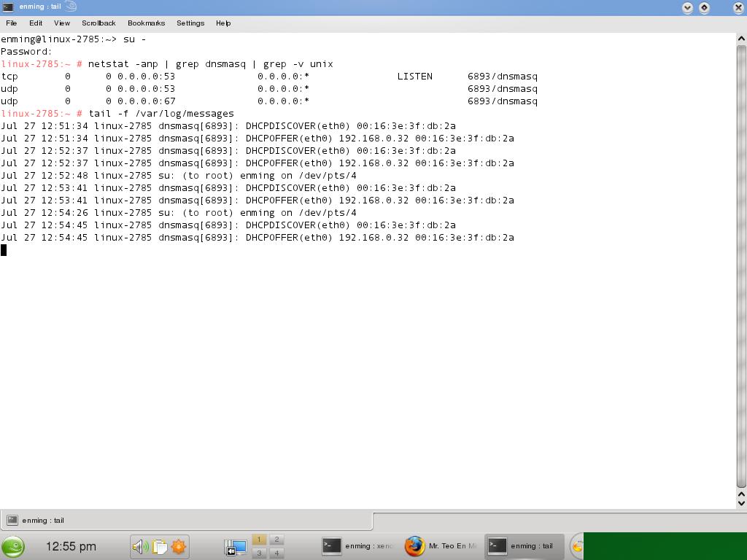
Task: Click the terminal icon on the session tab
Action: 12,520
